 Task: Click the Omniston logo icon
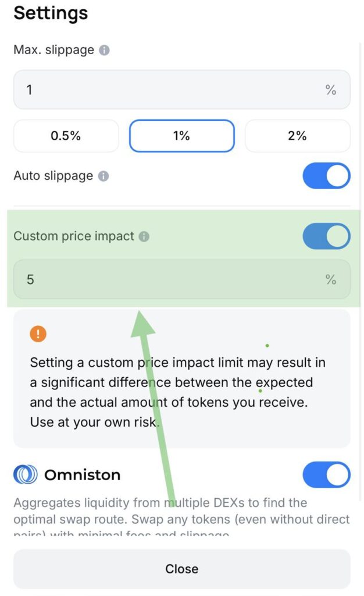26,475
